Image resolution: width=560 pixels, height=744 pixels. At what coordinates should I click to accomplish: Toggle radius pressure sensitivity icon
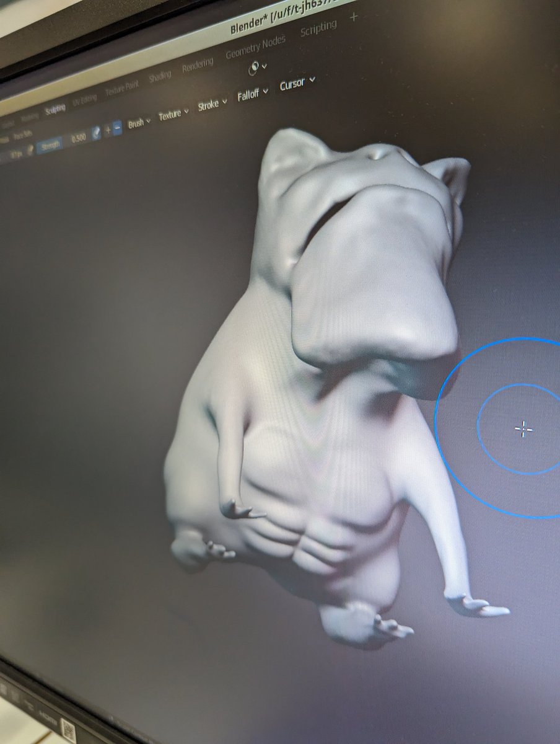click(30, 149)
